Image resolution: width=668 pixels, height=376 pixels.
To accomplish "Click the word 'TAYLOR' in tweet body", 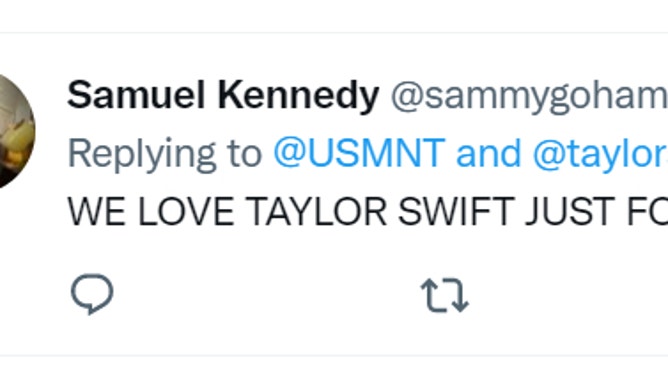I will (317, 211).
